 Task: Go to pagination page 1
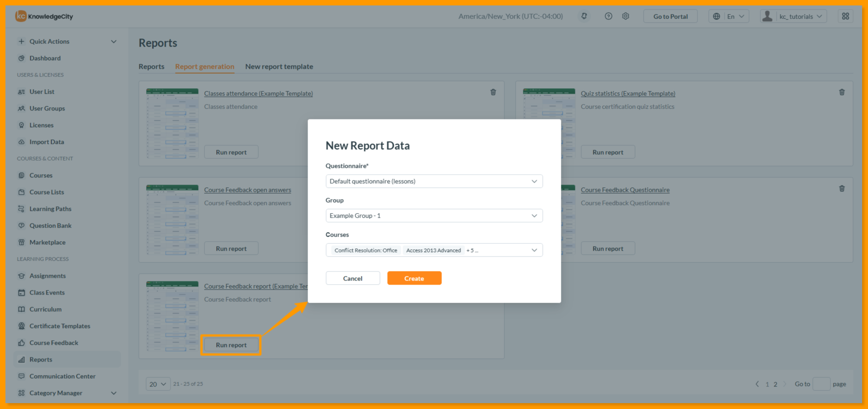tap(767, 384)
